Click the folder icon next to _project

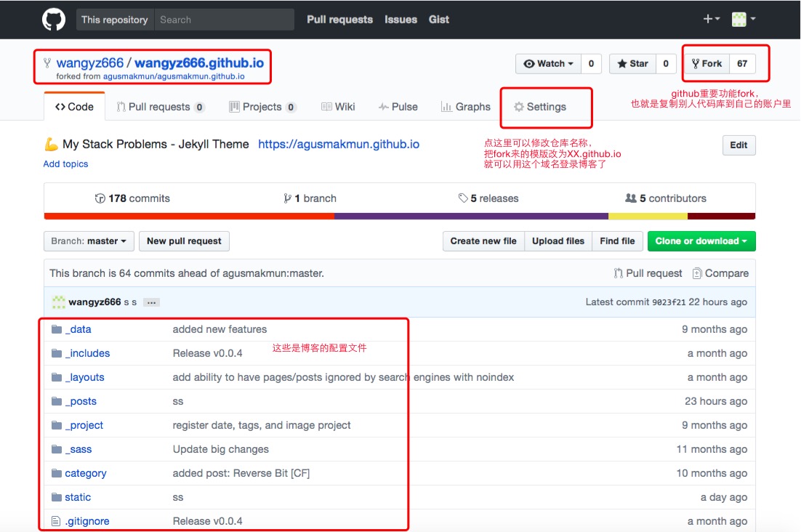[57, 425]
